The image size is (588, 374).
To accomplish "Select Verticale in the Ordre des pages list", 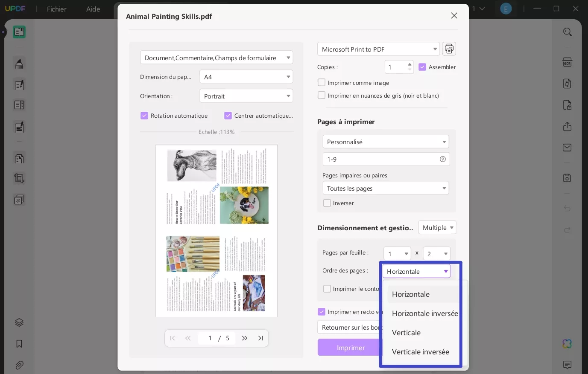I will click(406, 333).
